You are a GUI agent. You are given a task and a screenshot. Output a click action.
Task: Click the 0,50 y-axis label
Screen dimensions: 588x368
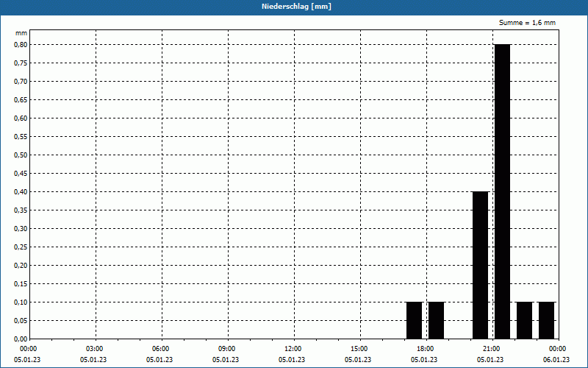coord(21,155)
